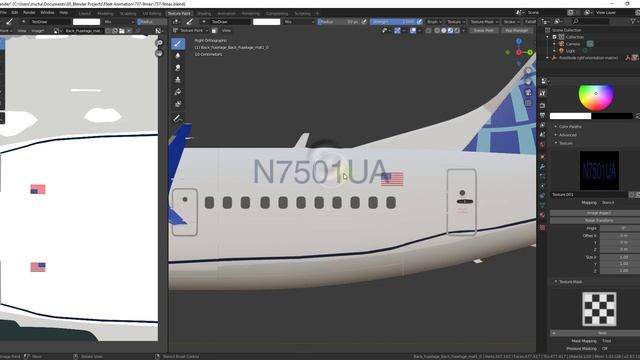Image resolution: width=640 pixels, height=360 pixels.
Task: Toggle strength pressure sensitivity button
Action: coord(420,22)
